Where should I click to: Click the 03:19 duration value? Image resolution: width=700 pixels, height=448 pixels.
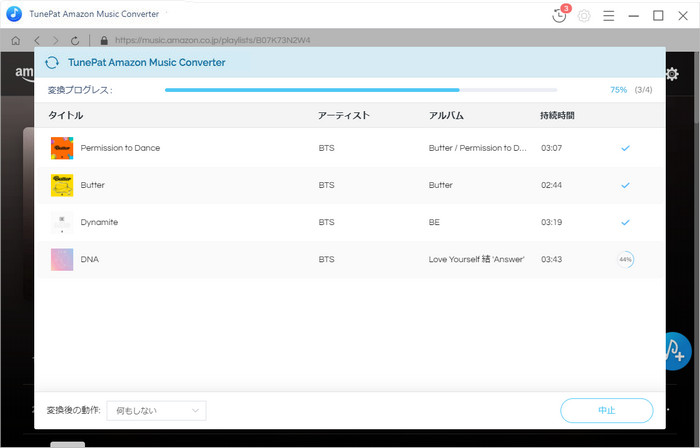551,222
